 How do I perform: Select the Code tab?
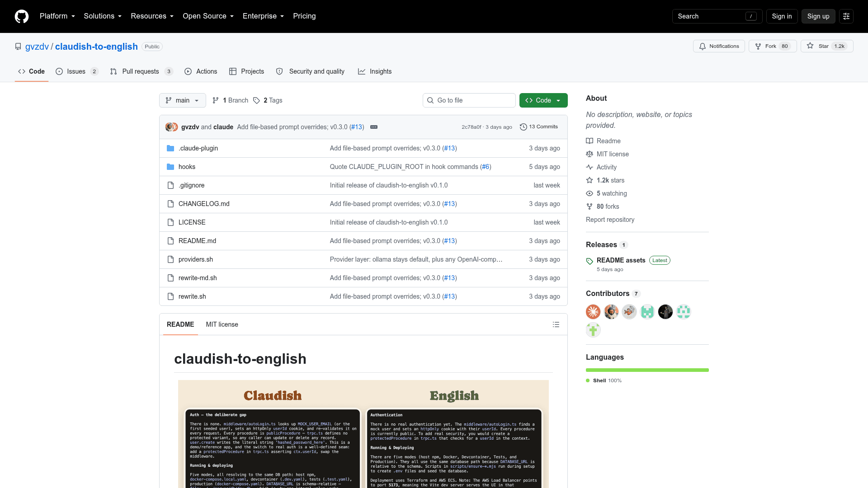point(31,71)
